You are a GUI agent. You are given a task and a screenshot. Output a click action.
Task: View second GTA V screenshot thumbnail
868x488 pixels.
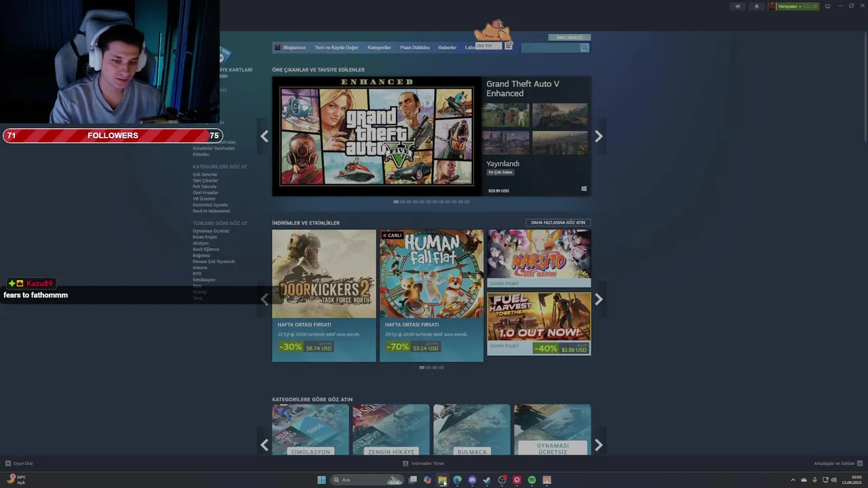559,115
